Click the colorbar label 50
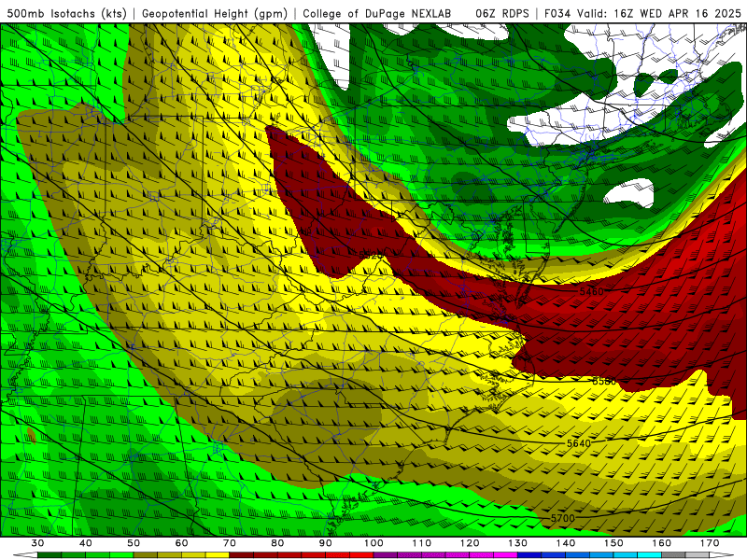 (x=134, y=543)
